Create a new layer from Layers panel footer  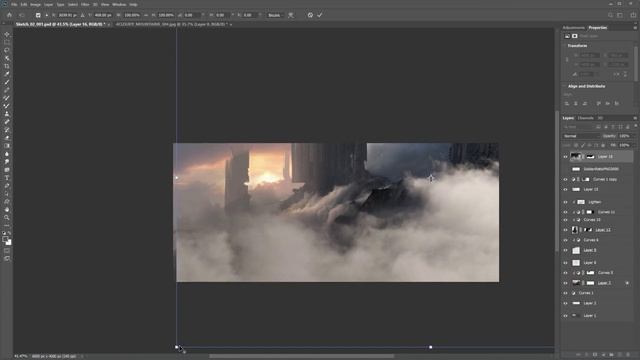pos(620,355)
